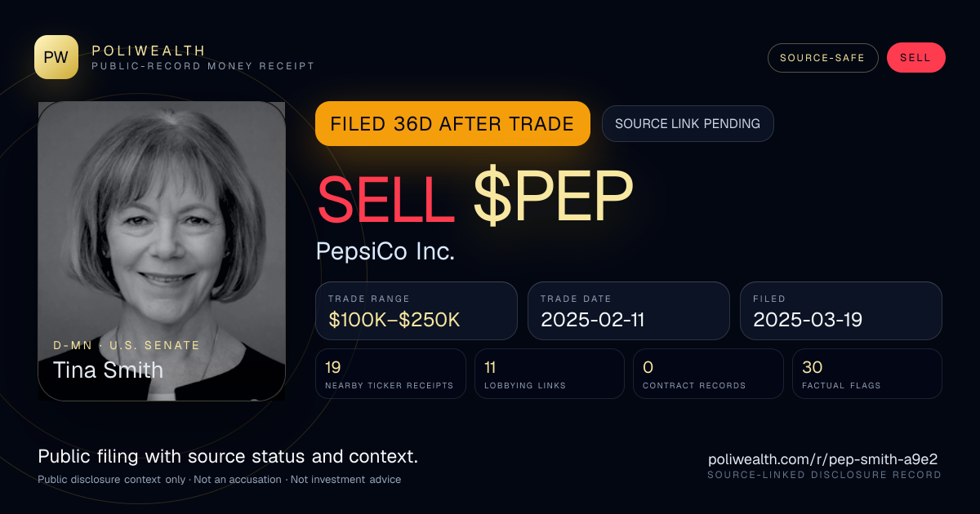Click the Filed 2025-03-19 card
Screen dimensions: 980x514
coord(841,311)
